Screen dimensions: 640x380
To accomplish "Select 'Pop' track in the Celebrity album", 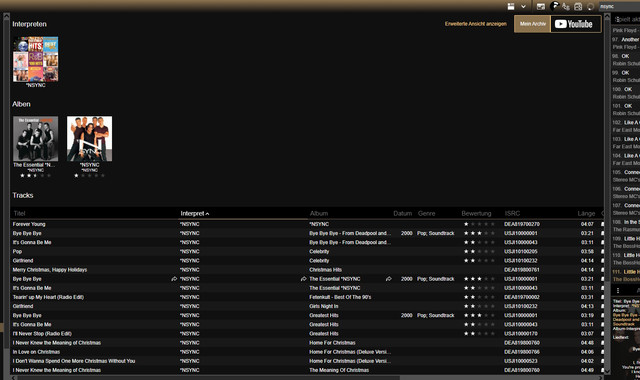I will pos(17,251).
